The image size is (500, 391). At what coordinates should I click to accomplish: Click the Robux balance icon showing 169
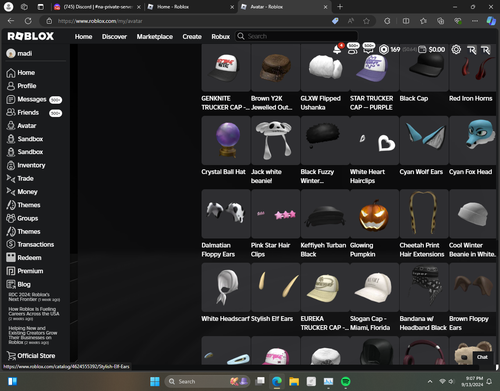384,50
